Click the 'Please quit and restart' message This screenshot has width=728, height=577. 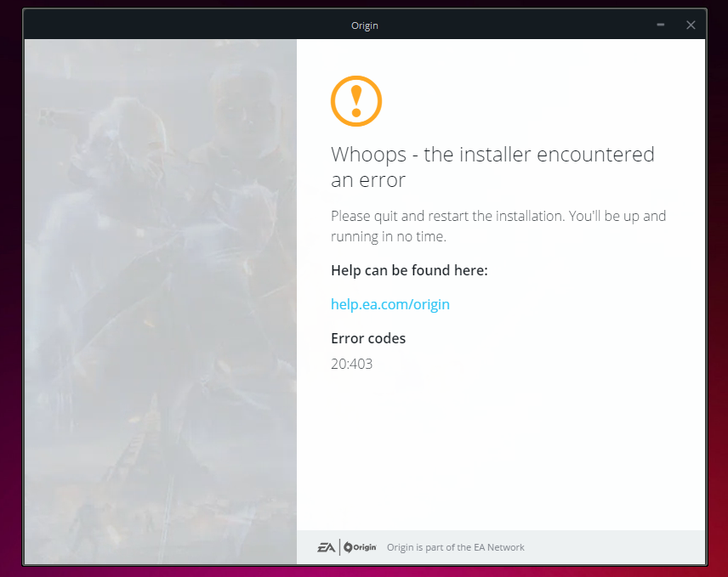498,226
